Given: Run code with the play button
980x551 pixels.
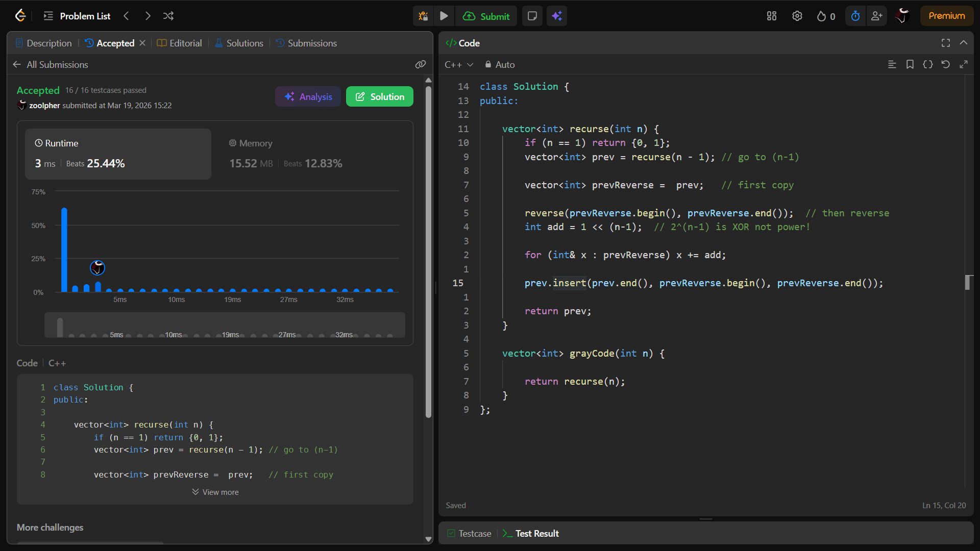Looking at the screenshot, I should [444, 16].
